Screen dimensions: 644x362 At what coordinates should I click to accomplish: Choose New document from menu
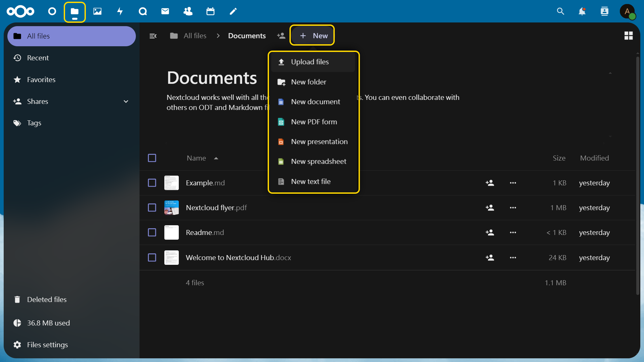[x=313, y=102]
